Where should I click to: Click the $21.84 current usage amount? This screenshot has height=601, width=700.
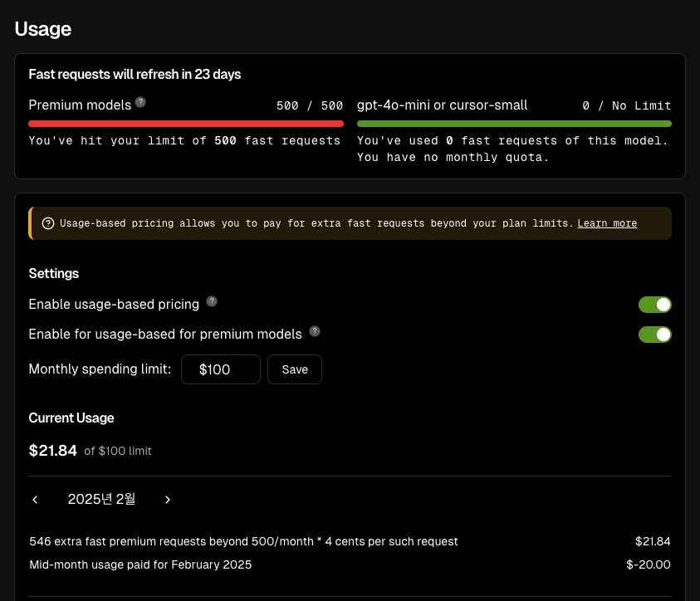pyautogui.click(x=52, y=451)
